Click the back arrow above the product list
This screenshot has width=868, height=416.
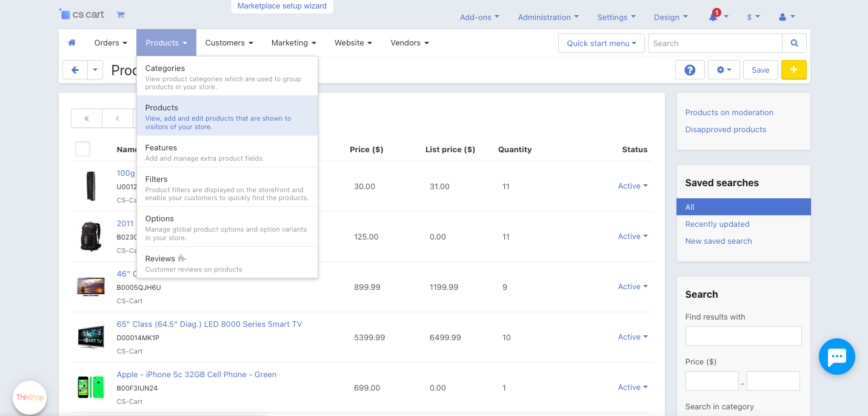pos(75,70)
